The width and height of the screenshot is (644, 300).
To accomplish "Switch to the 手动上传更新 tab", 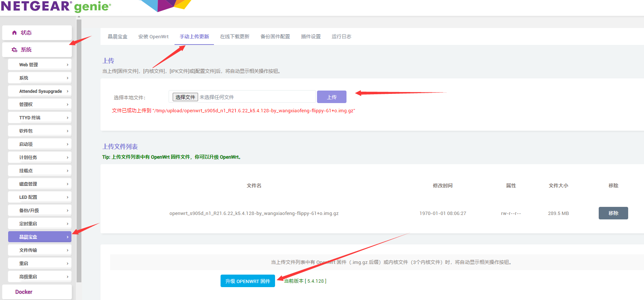I will coord(194,36).
